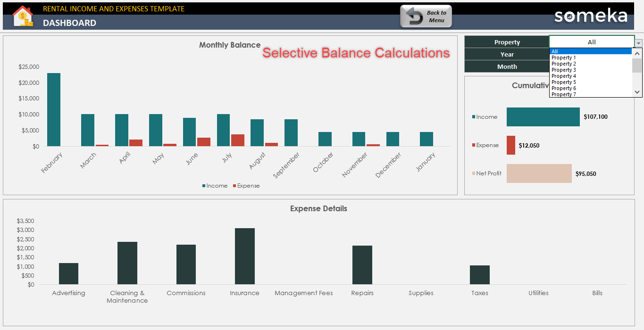Click the Insurance column in Expense Details chart
Screen dimensions: 644x330
pyautogui.click(x=244, y=255)
